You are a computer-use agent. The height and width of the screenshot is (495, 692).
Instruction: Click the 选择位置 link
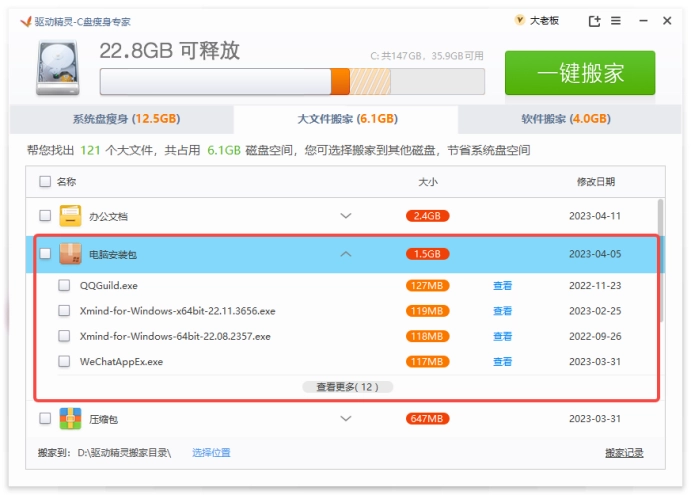point(211,453)
